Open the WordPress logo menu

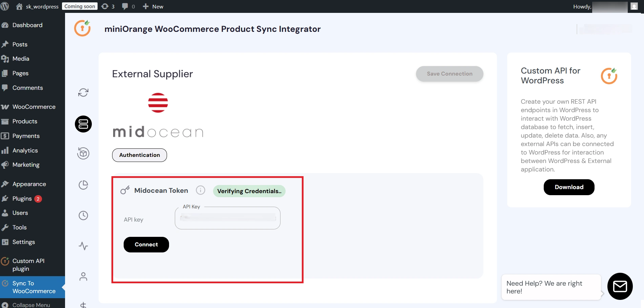point(5,6)
